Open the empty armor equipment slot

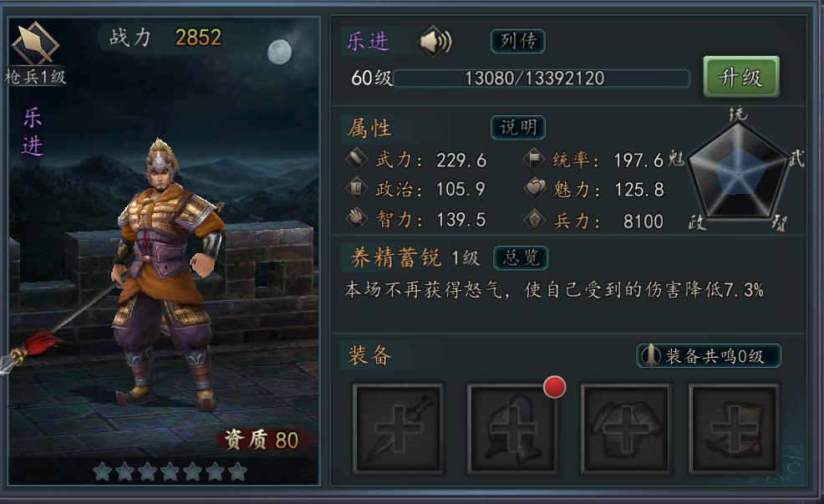(625, 429)
